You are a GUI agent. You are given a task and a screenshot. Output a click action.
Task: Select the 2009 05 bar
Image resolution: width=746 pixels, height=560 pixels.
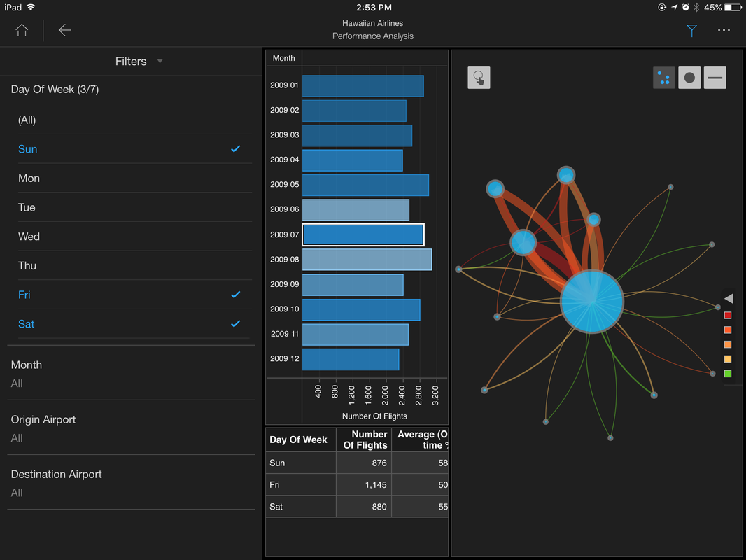pos(365,185)
